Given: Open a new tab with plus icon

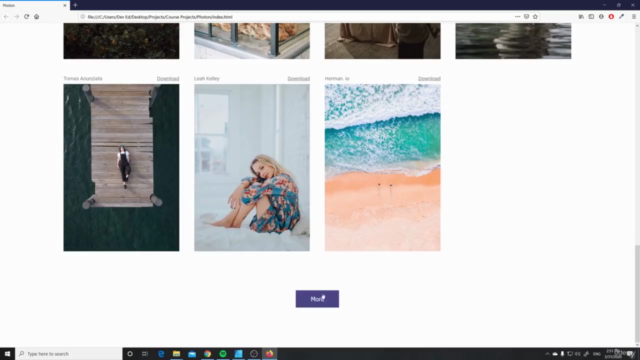Looking at the screenshot, I should click(x=76, y=5).
